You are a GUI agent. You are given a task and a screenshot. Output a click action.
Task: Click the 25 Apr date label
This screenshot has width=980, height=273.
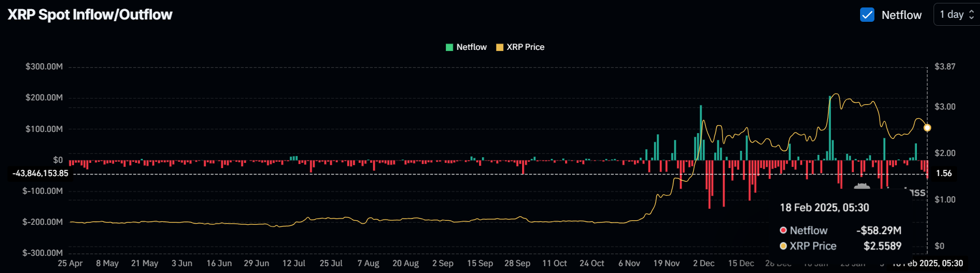pyautogui.click(x=70, y=263)
